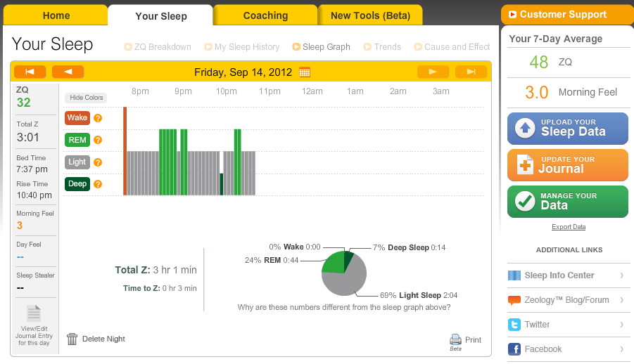Switch to the Coaching tab
Viewport: 634px width, 364px height.
coord(265,15)
